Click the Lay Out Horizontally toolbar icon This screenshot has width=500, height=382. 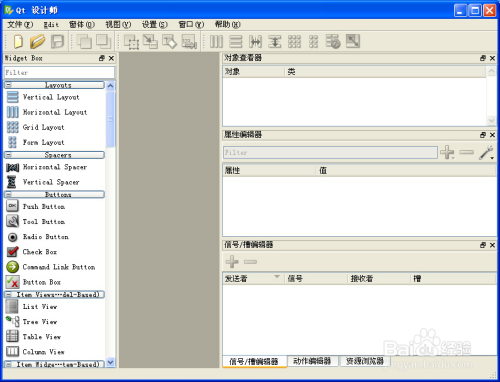click(x=216, y=42)
